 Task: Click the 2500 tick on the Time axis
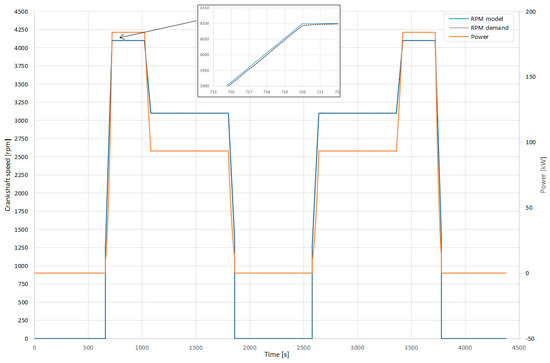(x=303, y=348)
